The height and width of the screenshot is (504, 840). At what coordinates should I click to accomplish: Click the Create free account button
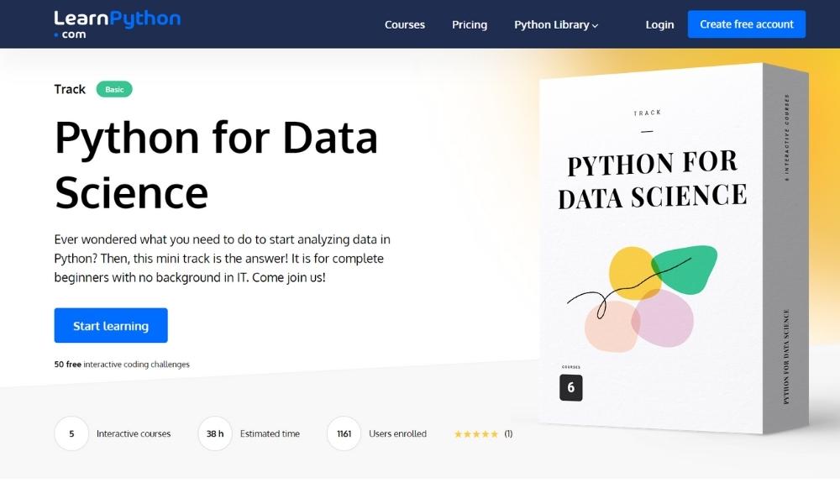pos(746,24)
